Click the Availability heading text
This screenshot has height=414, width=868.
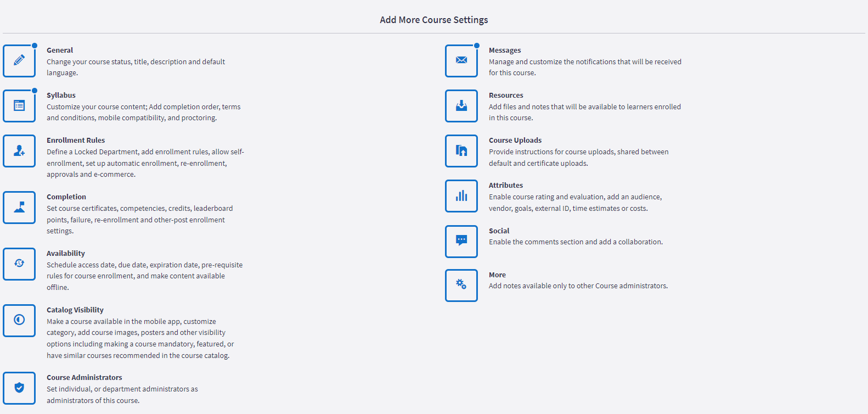click(66, 253)
